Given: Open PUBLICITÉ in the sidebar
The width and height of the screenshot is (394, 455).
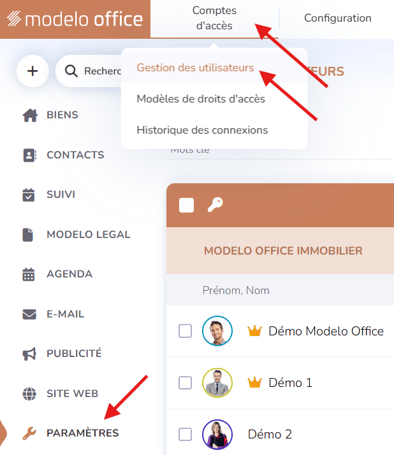Looking at the screenshot, I should tap(74, 353).
